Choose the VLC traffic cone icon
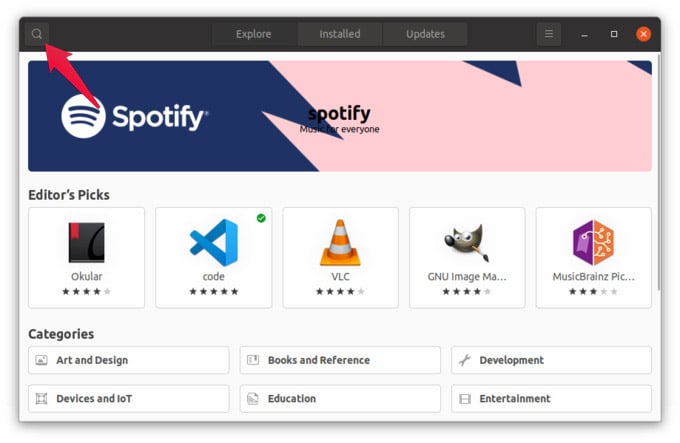 point(340,242)
